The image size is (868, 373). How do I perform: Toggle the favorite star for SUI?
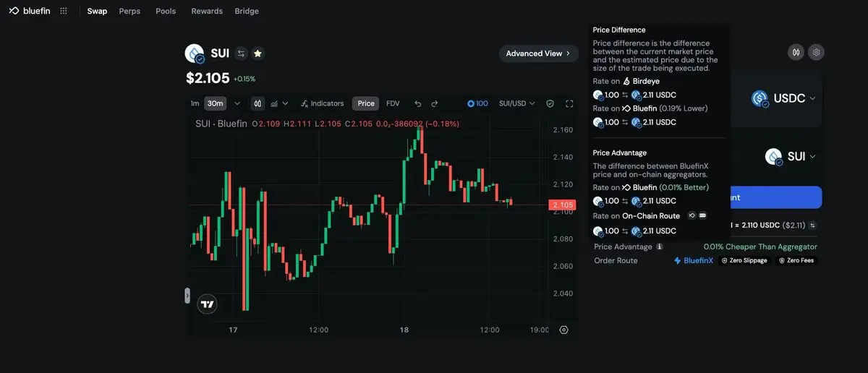[x=258, y=53]
